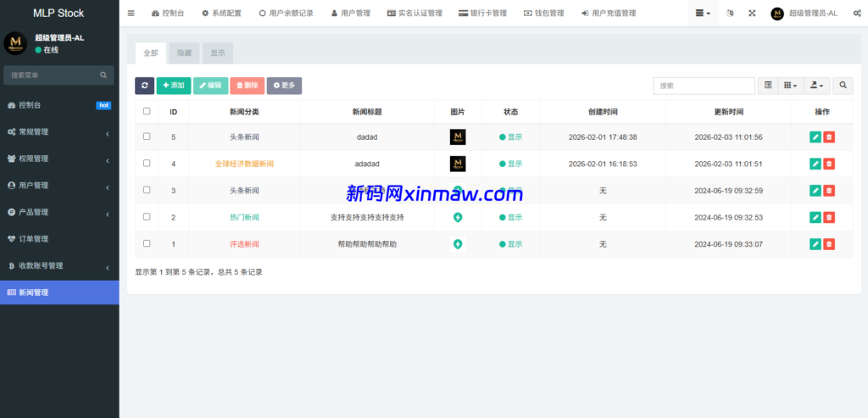The width and height of the screenshot is (868, 418).
Task: Switch to the 全部 tab
Action: click(151, 53)
